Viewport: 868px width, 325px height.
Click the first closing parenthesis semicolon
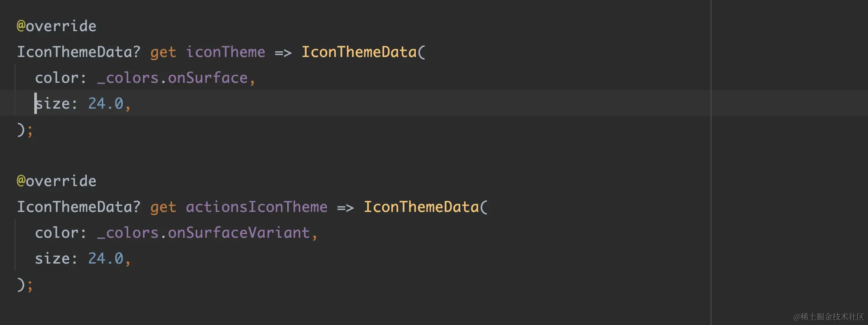point(25,130)
